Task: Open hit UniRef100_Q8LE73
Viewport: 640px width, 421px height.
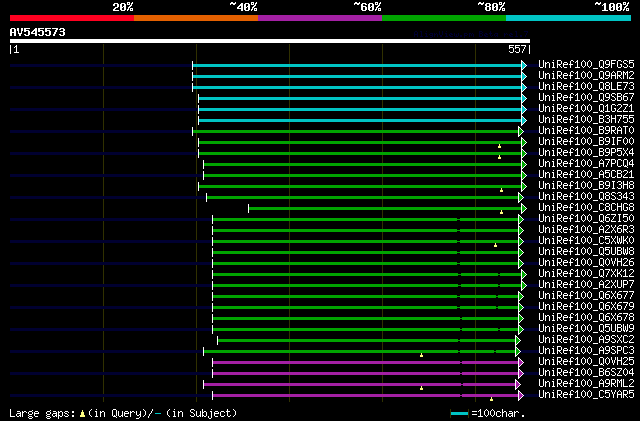Action: coord(586,87)
